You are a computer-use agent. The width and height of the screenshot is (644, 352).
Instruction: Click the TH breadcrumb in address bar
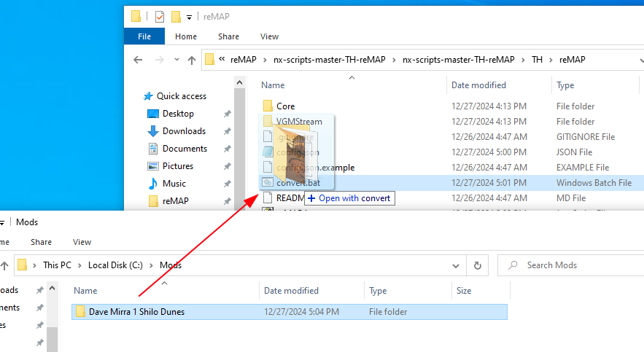click(x=537, y=60)
